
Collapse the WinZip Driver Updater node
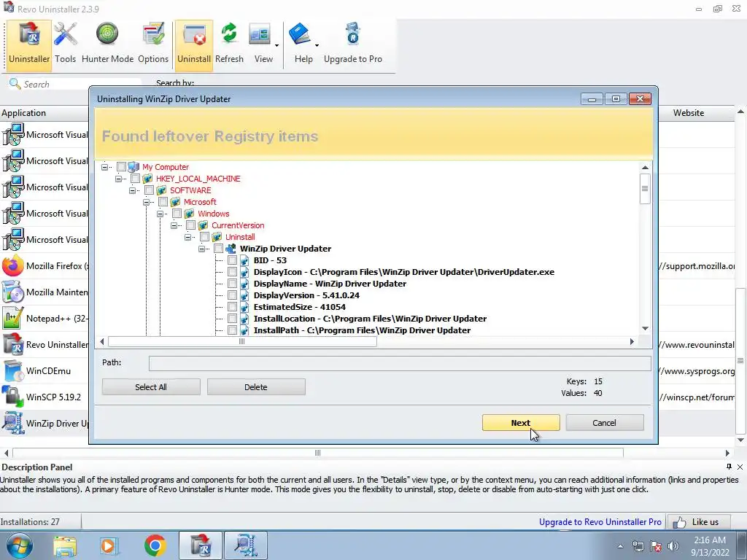coord(201,249)
